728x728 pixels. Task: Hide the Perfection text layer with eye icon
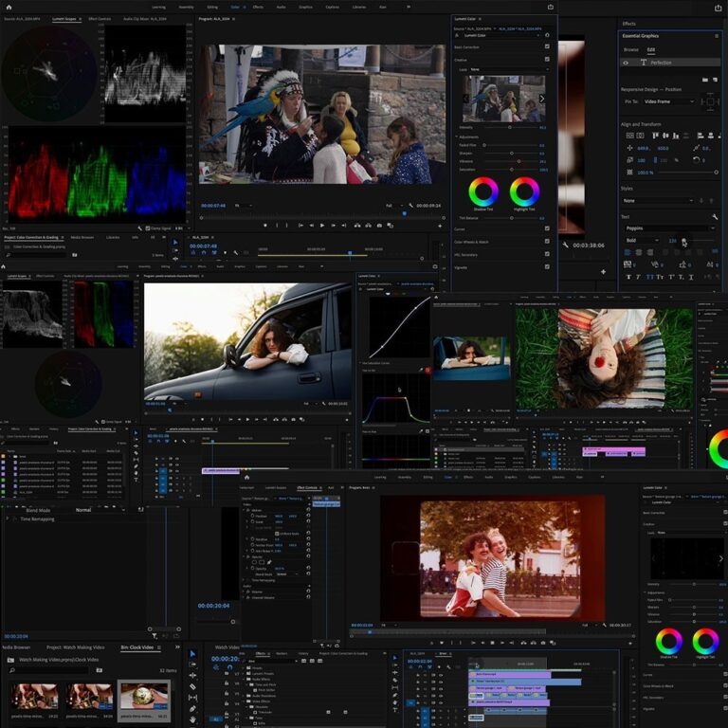click(x=626, y=63)
